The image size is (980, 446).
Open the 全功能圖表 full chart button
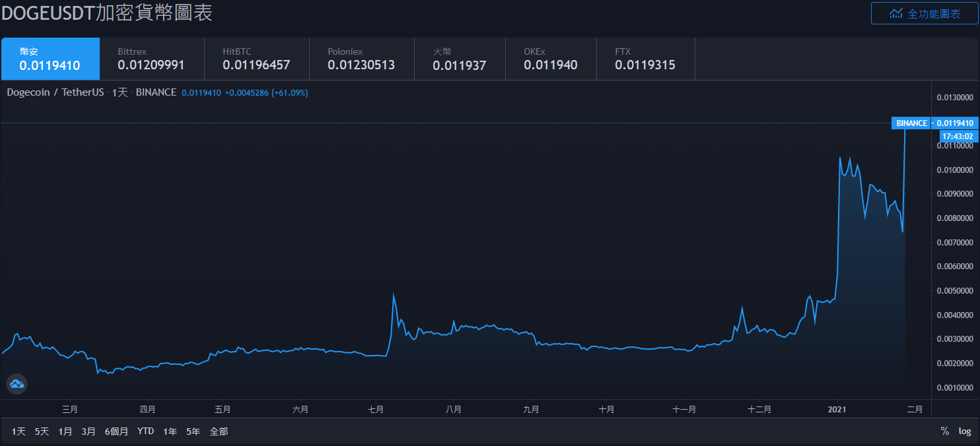(x=925, y=13)
